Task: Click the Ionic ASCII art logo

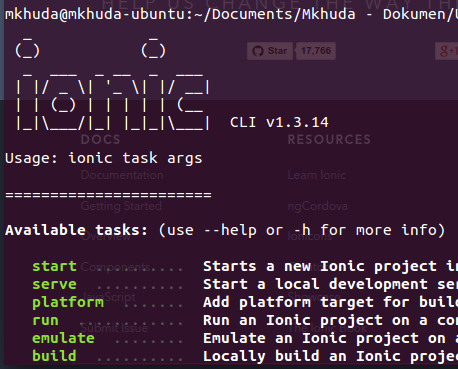Action: click(x=113, y=84)
